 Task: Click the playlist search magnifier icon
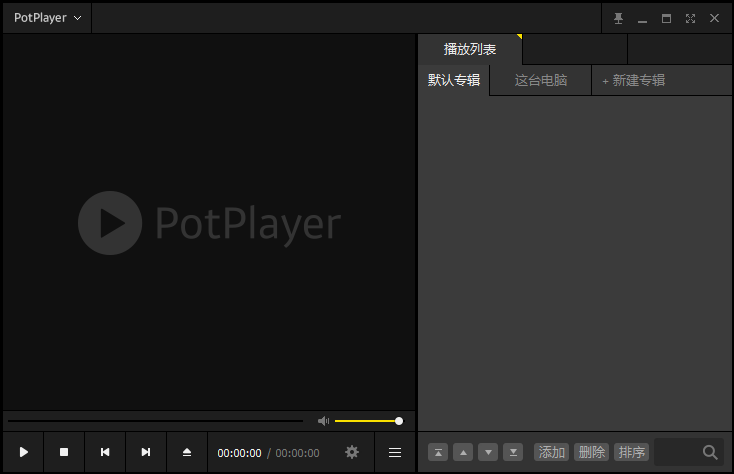point(710,452)
